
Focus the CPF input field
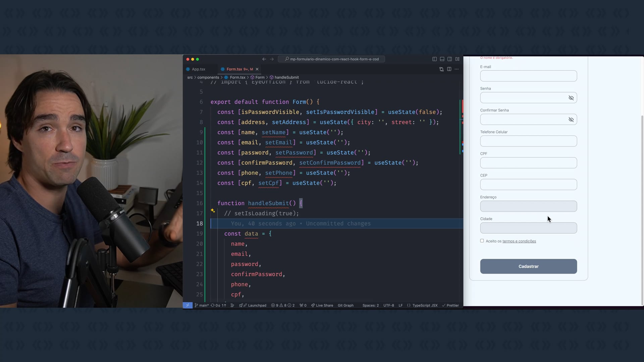(529, 163)
